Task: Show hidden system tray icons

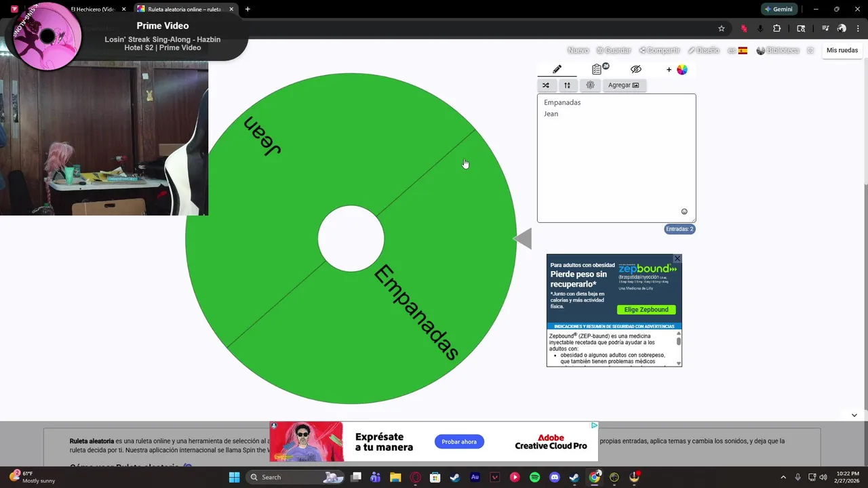Action: point(783,477)
